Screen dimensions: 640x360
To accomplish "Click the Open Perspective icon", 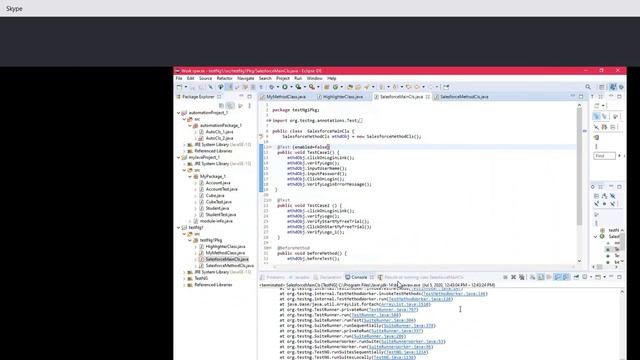I will [x=602, y=87].
